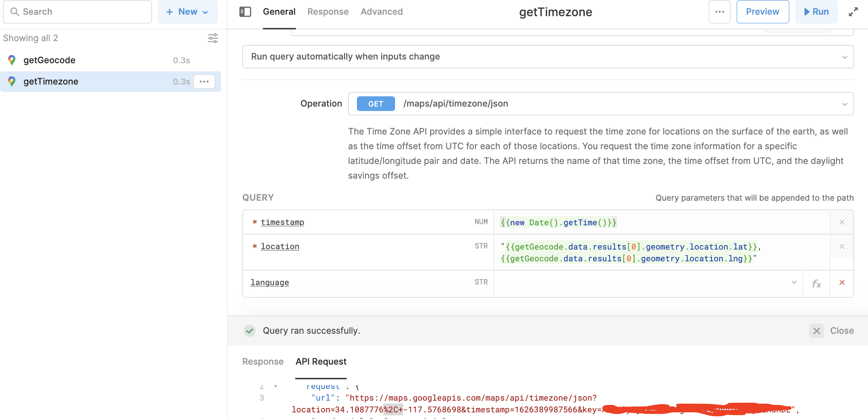The width and height of the screenshot is (868, 419).
Task: Switch to the Response tab at top
Action: (328, 12)
